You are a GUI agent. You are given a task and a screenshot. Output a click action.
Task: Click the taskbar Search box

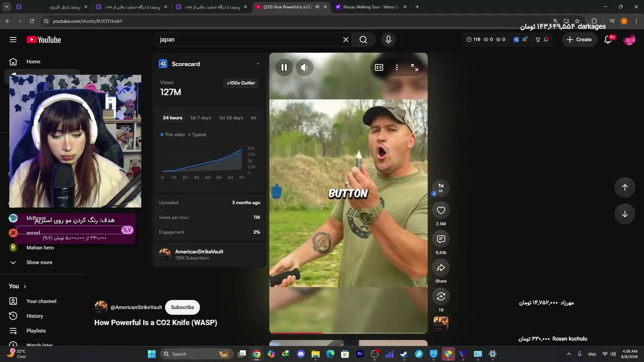pos(197,354)
